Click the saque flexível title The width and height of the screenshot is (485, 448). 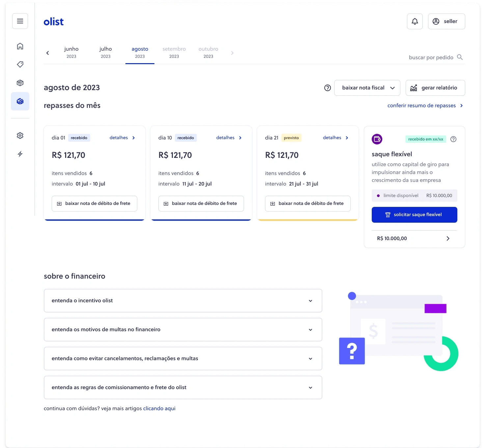[392, 154]
